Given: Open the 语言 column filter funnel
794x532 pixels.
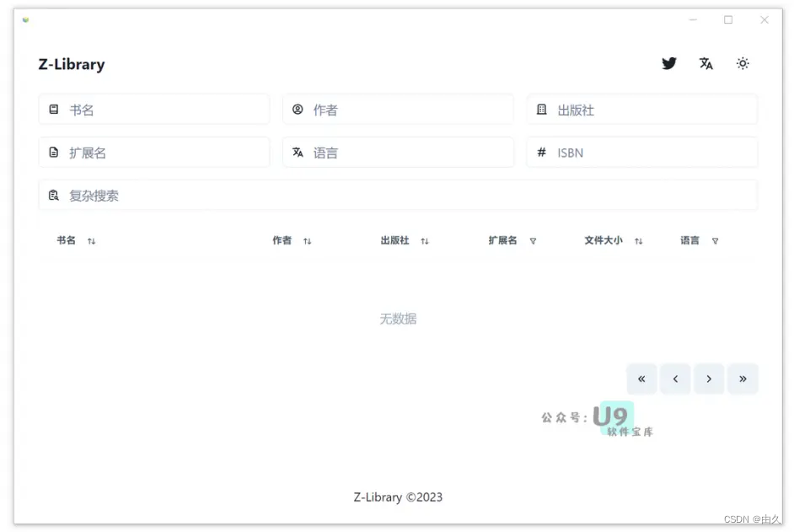Looking at the screenshot, I should coord(715,240).
